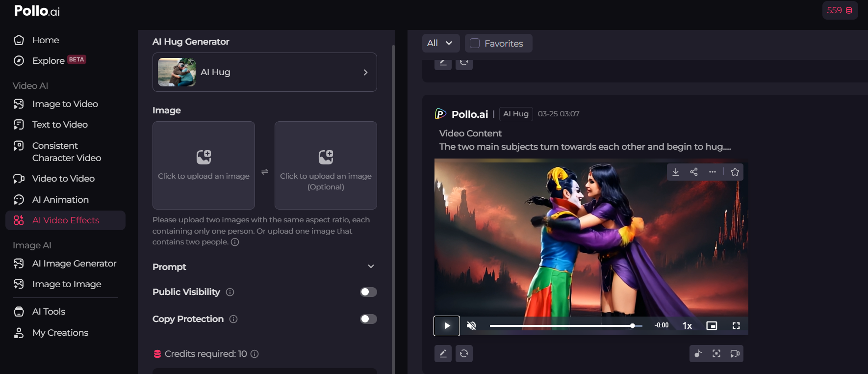The width and height of the screenshot is (868, 374).
Task: Check the Favorites checkbox
Action: click(475, 43)
